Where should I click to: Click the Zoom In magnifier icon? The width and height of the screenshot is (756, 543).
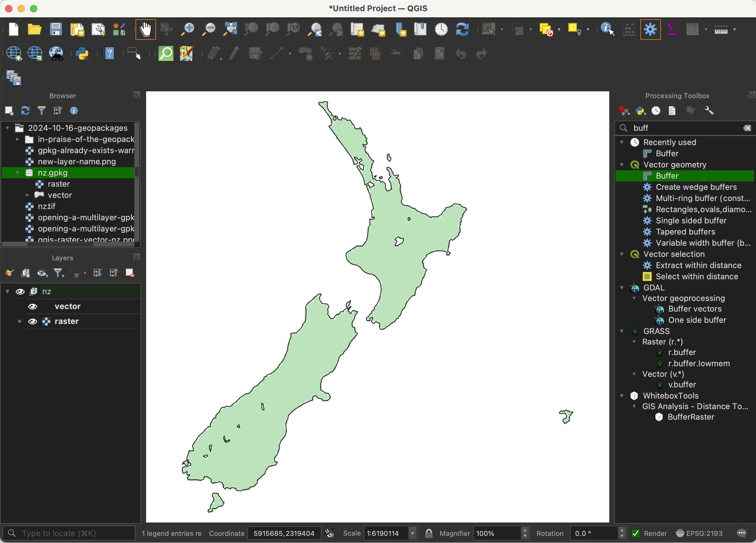coord(188,29)
